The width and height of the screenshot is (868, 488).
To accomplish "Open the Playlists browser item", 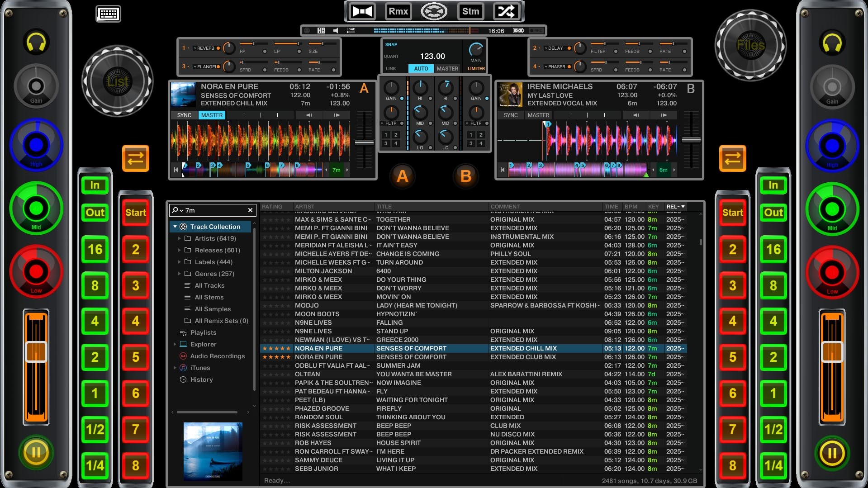I will [203, 332].
